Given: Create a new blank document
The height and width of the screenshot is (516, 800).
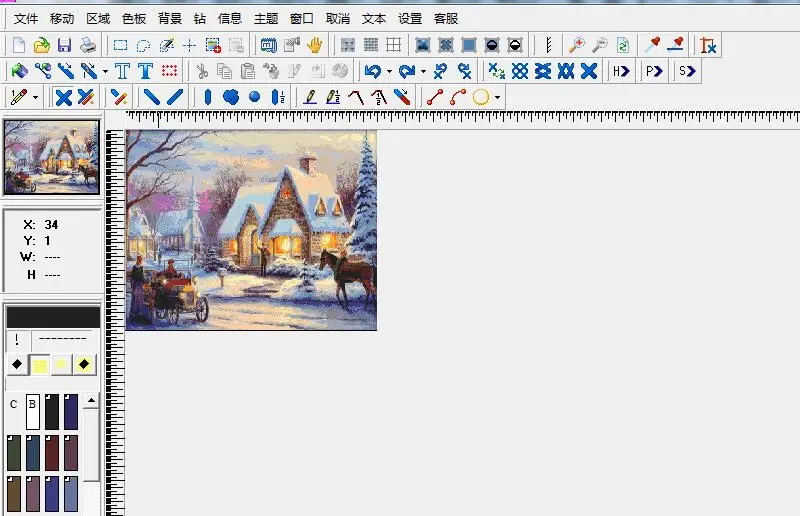Looking at the screenshot, I should coord(19,45).
